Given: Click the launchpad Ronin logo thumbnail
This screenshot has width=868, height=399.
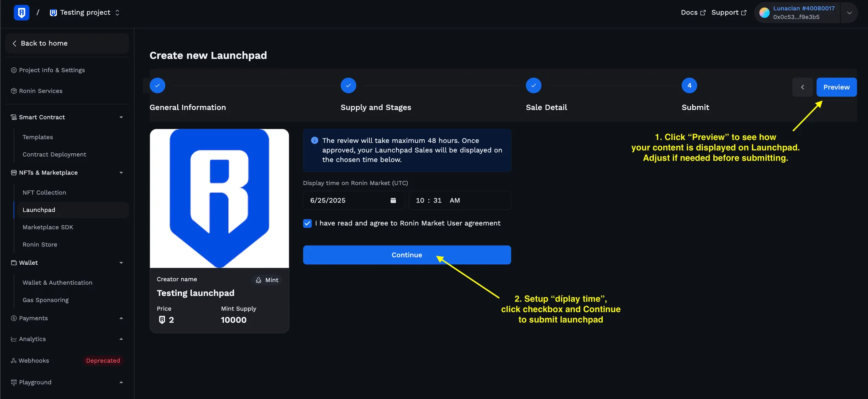Looking at the screenshot, I should (220, 198).
